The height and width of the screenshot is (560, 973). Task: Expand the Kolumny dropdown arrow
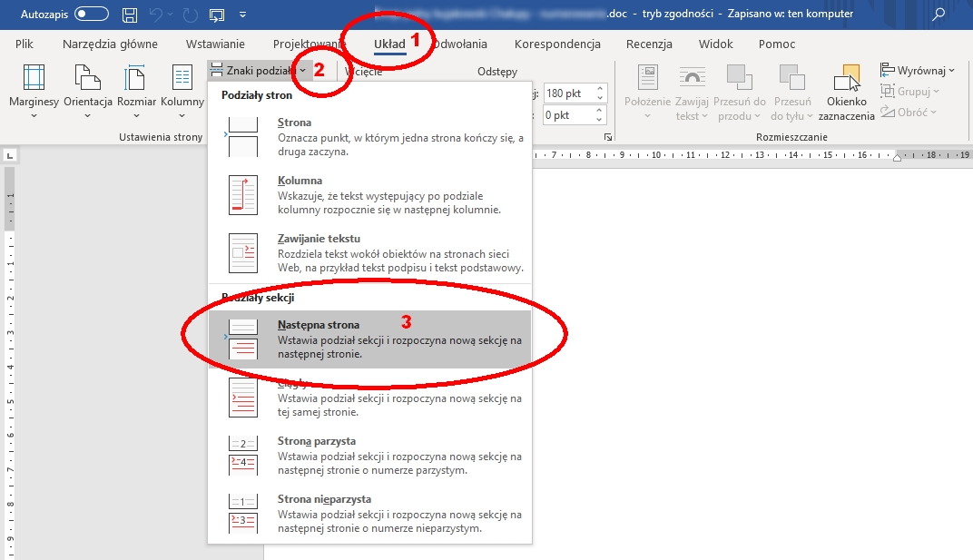182,115
